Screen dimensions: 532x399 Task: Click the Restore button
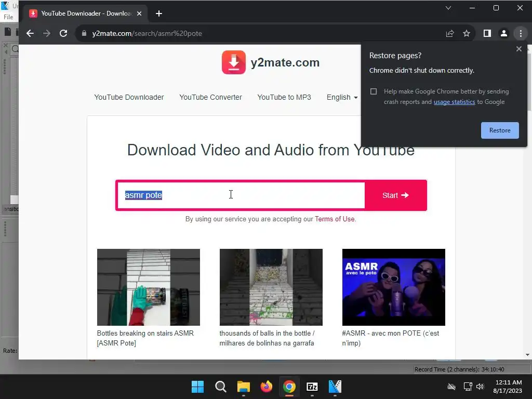pyautogui.click(x=500, y=130)
